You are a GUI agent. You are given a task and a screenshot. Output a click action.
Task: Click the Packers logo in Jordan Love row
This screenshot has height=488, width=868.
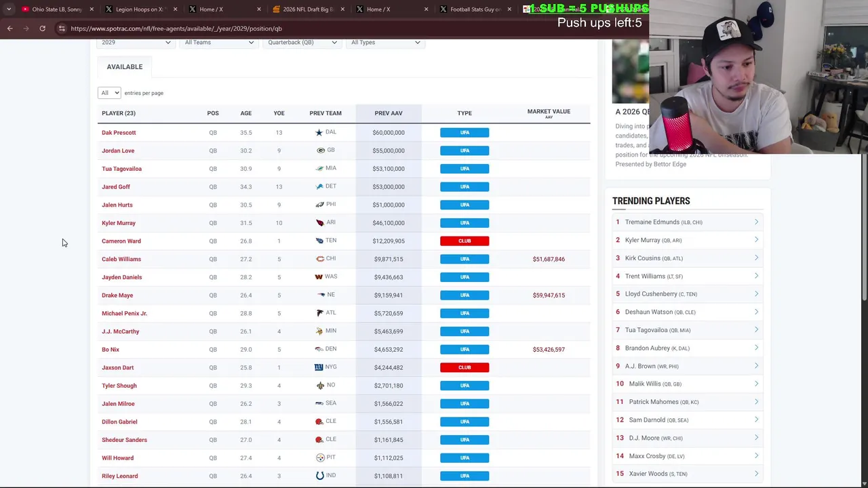click(x=321, y=150)
